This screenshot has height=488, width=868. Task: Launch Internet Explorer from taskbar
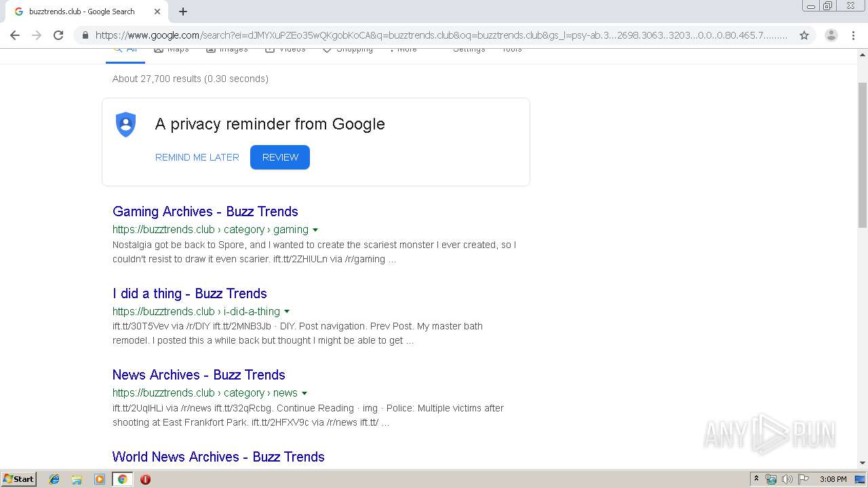pyautogui.click(x=54, y=479)
